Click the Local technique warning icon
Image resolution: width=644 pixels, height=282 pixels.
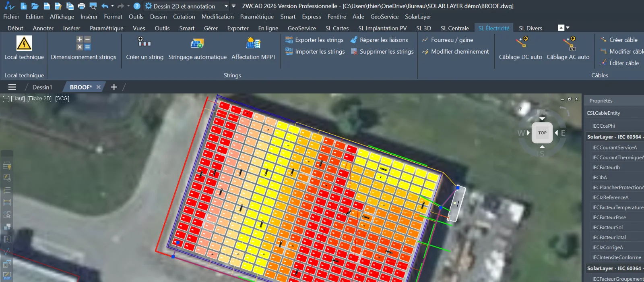[24, 43]
